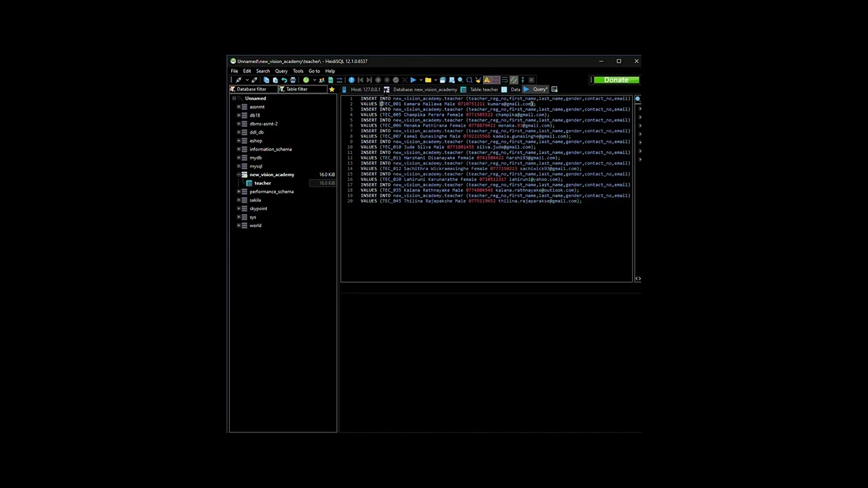Viewport: 868px width, 488px height.
Task: Open the Edit menu
Action: (x=247, y=71)
